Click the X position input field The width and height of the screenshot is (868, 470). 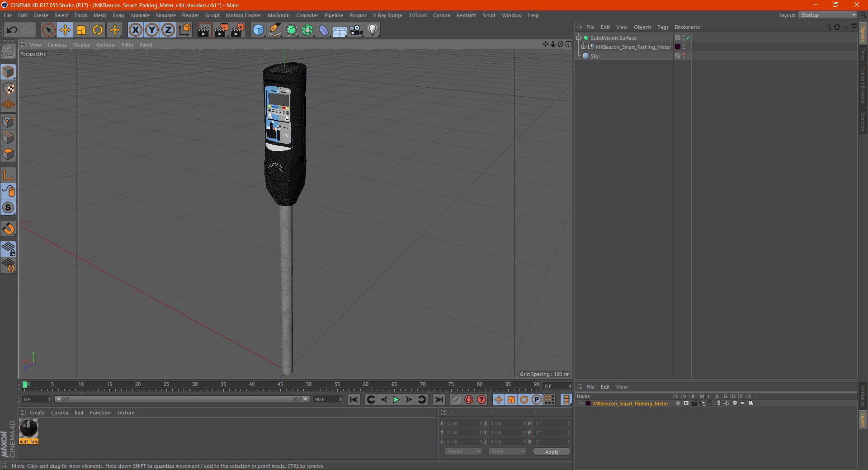[463, 423]
